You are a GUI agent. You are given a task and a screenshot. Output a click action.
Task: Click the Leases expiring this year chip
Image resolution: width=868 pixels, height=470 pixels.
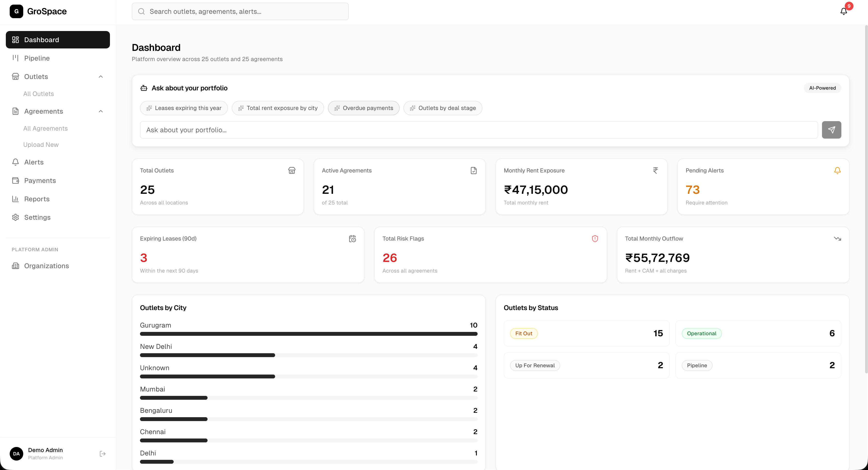click(x=184, y=108)
